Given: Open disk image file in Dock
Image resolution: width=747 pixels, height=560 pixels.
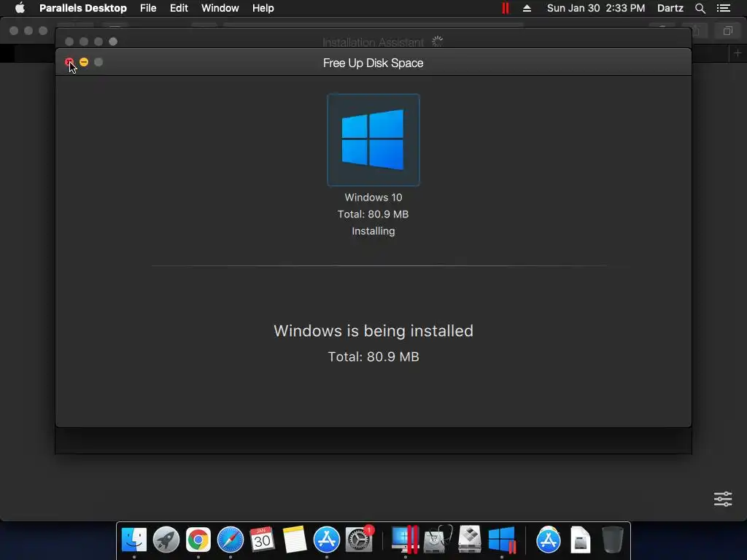Looking at the screenshot, I should (x=580, y=540).
